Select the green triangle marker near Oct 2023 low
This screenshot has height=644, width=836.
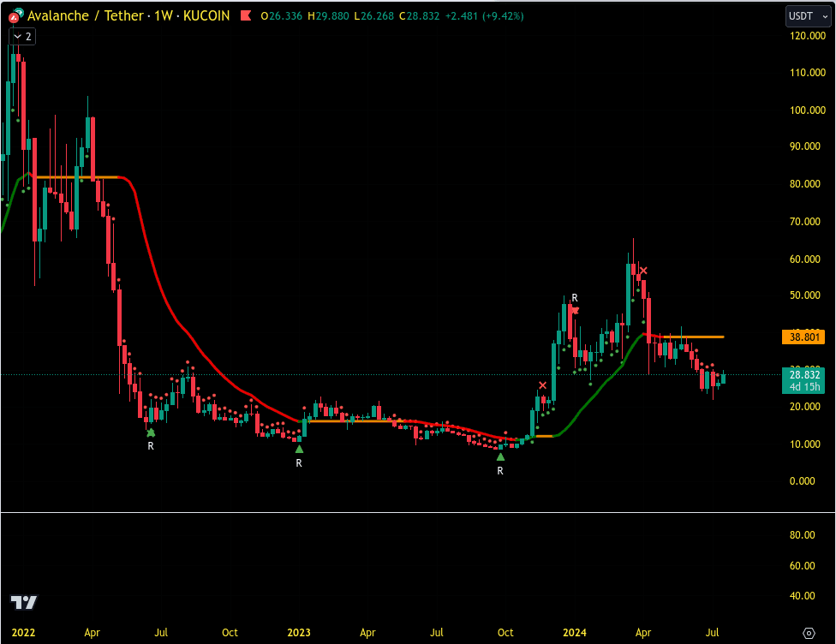pos(500,456)
